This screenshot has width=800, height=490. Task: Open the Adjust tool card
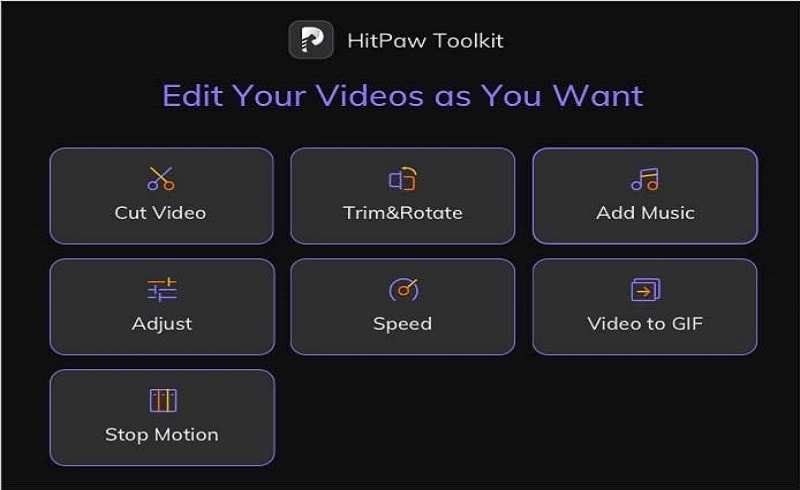tap(162, 307)
